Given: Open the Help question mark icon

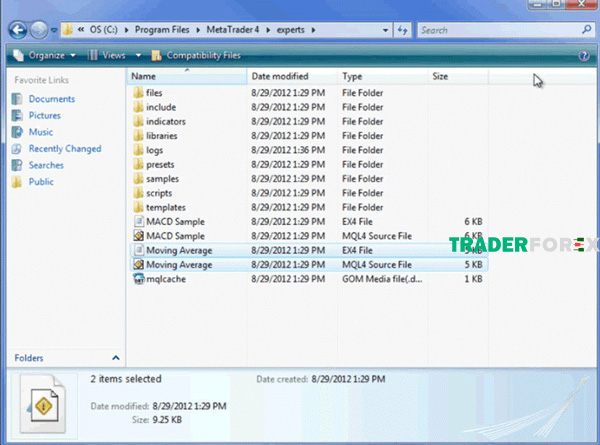Looking at the screenshot, I should pyautogui.click(x=584, y=56).
